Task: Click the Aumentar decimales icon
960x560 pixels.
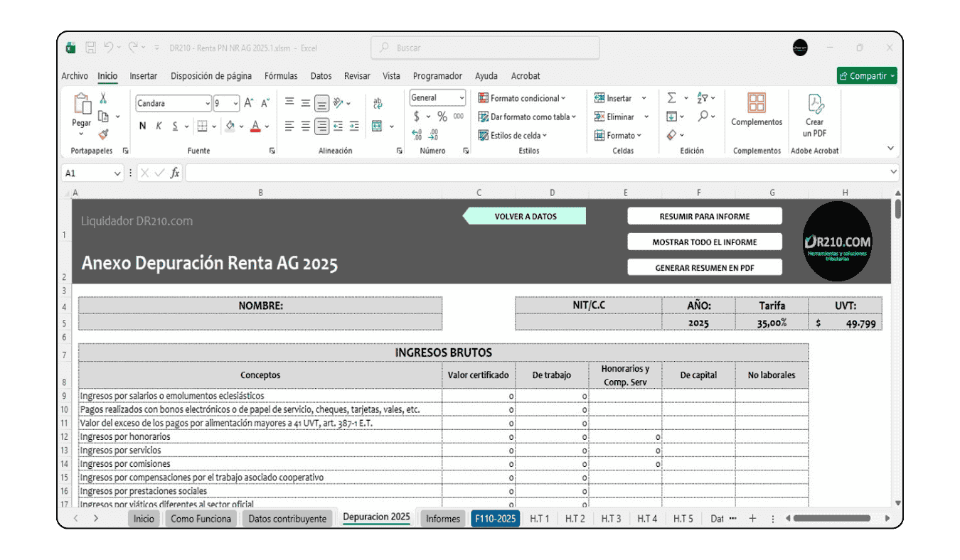Action: (x=416, y=135)
